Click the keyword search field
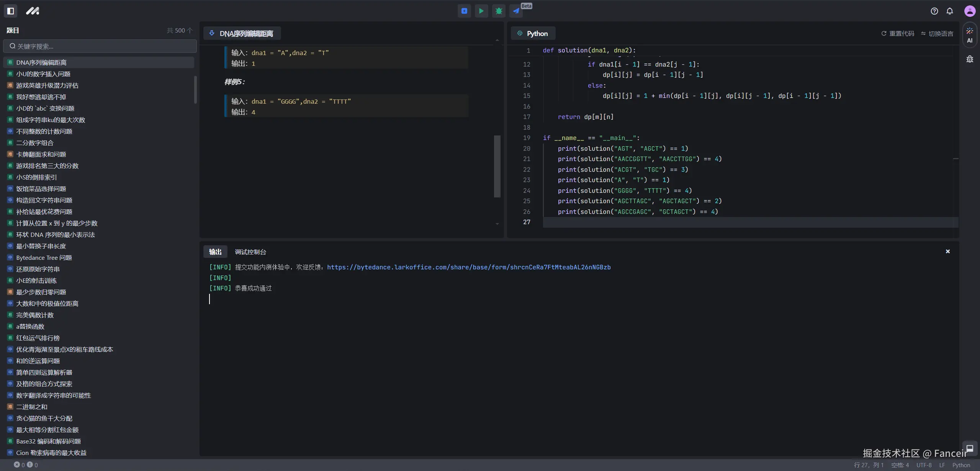The width and height of the screenshot is (980, 471). 100,46
